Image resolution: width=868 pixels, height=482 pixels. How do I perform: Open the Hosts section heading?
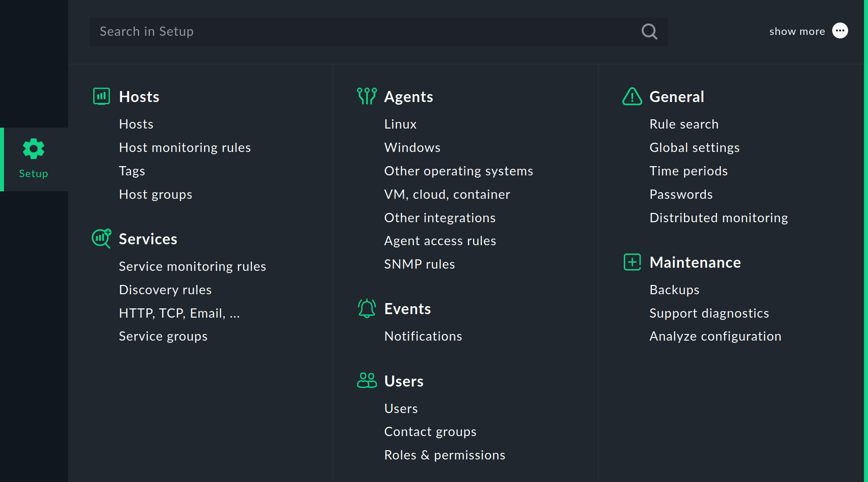[x=139, y=97]
